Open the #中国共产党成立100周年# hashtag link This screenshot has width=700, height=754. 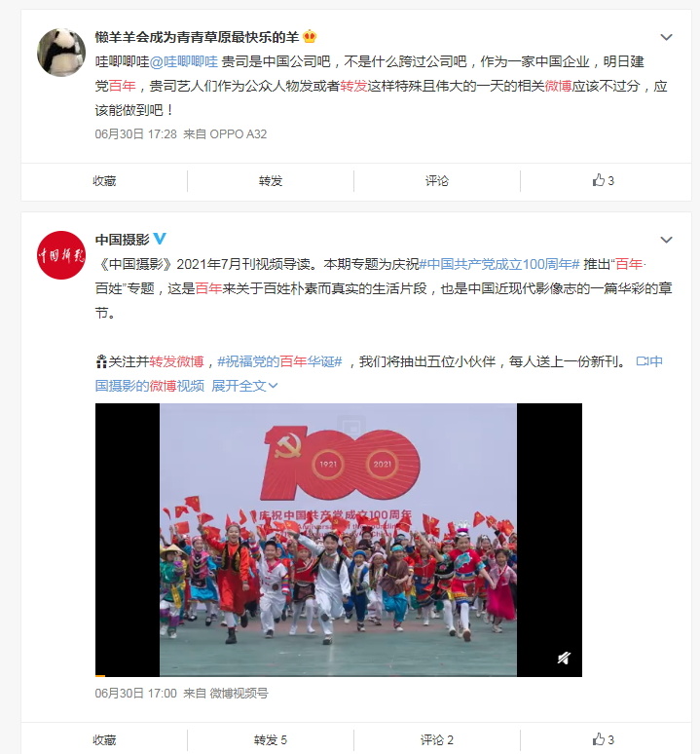click(x=499, y=264)
